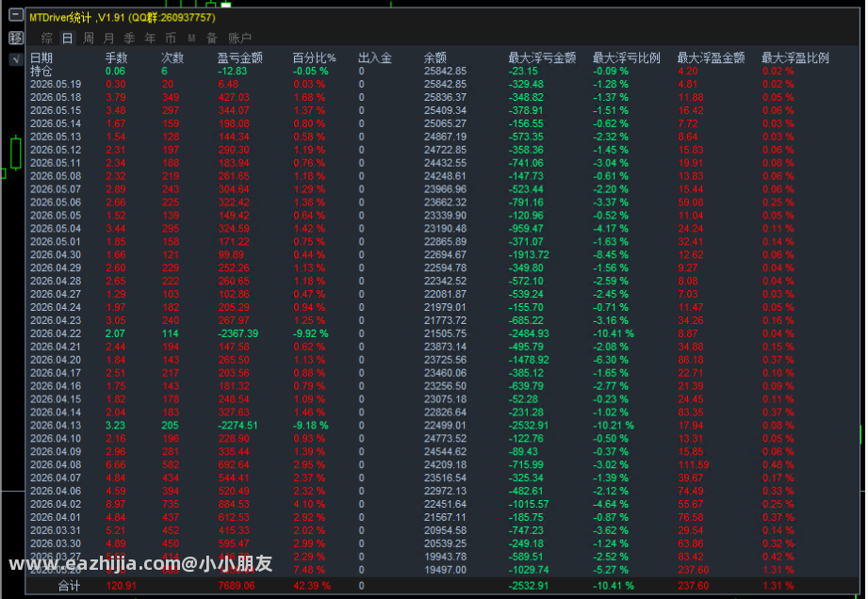Click the balance value 21505.75
This screenshot has height=599, width=868.
[x=445, y=334]
